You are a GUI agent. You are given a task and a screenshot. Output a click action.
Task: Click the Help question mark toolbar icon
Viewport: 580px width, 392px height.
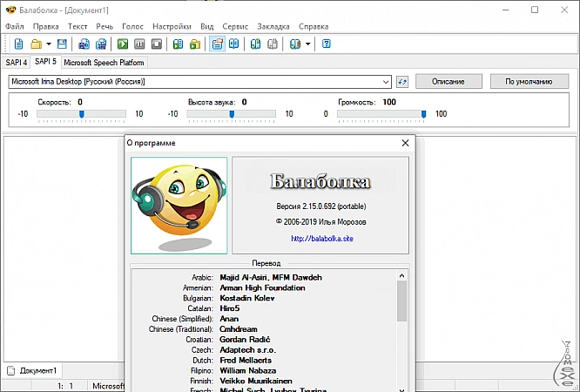(x=327, y=44)
